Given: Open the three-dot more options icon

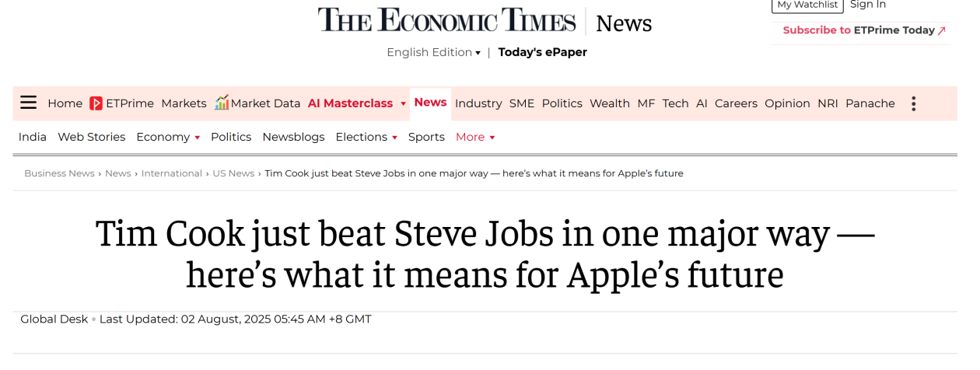Looking at the screenshot, I should [913, 103].
